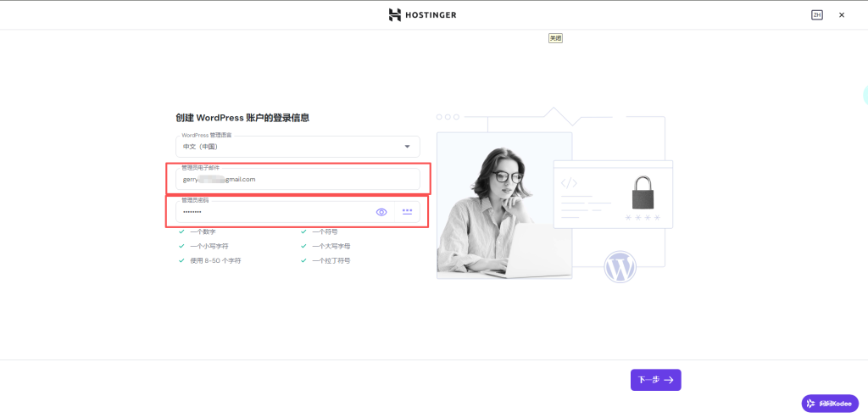Click the padlock icon in illustration
The image size is (868, 418).
tap(643, 192)
